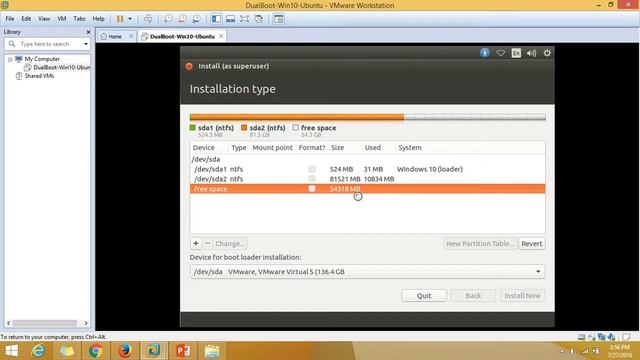Open the network indicator in Ubuntu panel
Image resolution: width=640 pixels, height=360 pixels.
[x=500, y=53]
